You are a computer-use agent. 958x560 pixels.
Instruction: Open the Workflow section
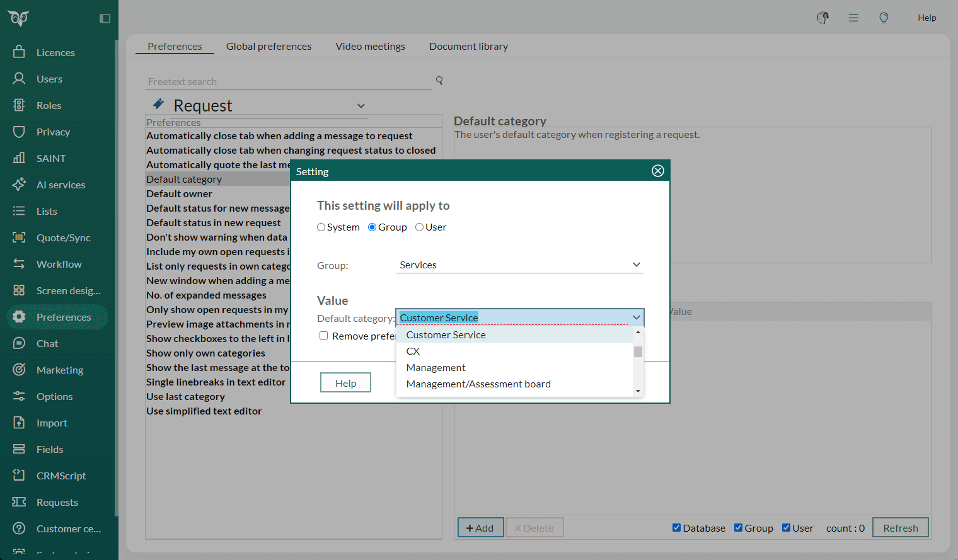tap(59, 264)
